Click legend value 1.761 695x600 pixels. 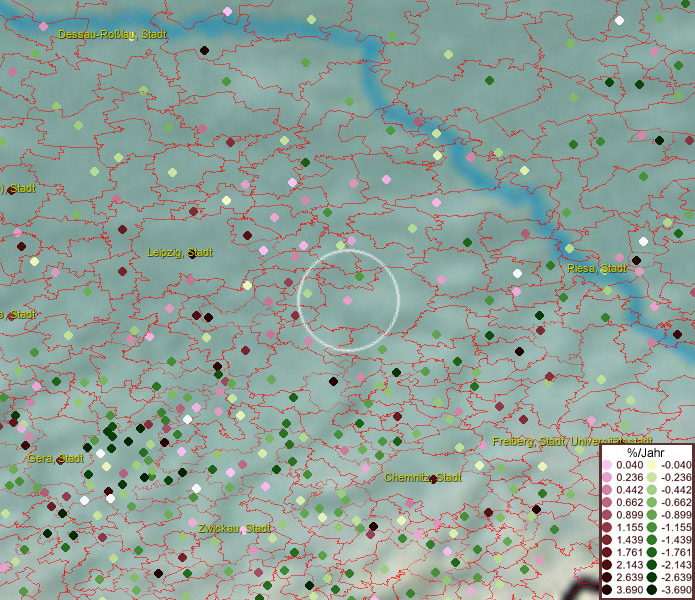point(629,552)
